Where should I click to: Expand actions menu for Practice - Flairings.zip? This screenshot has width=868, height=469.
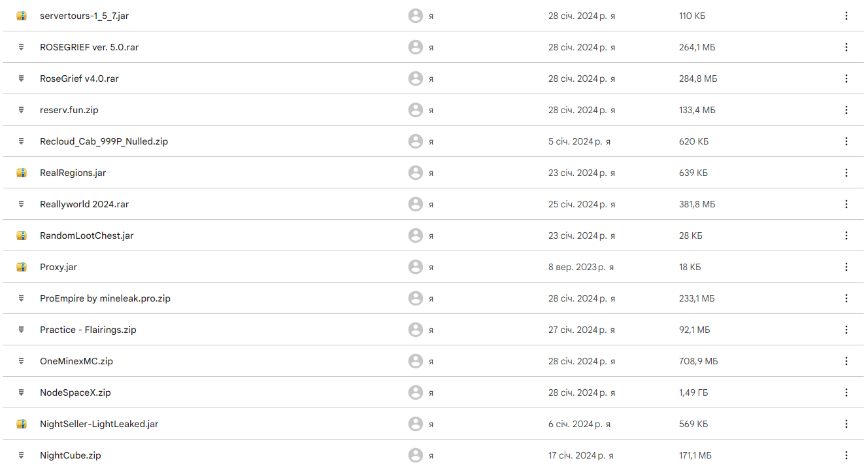coord(846,330)
